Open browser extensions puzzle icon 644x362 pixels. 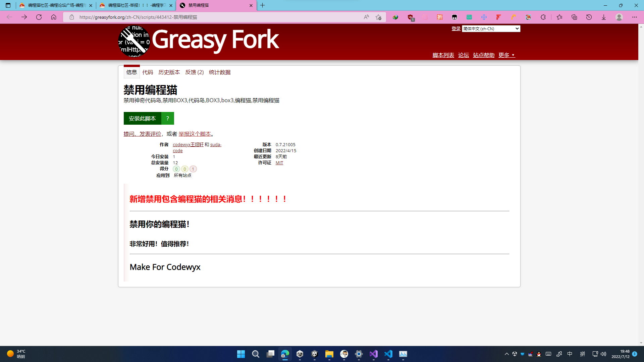(x=543, y=17)
